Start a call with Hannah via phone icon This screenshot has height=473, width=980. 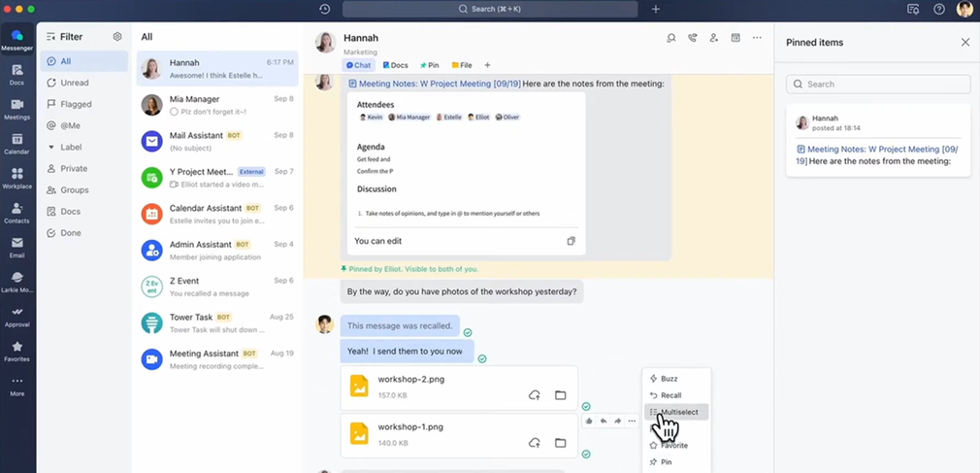(692, 38)
